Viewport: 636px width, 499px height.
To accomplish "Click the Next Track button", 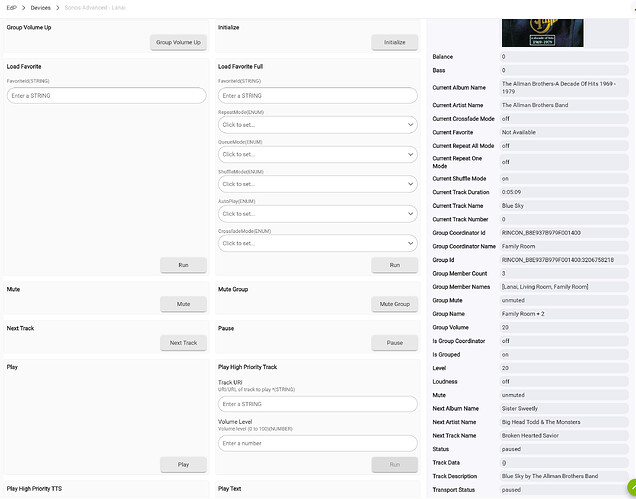I will [183, 343].
